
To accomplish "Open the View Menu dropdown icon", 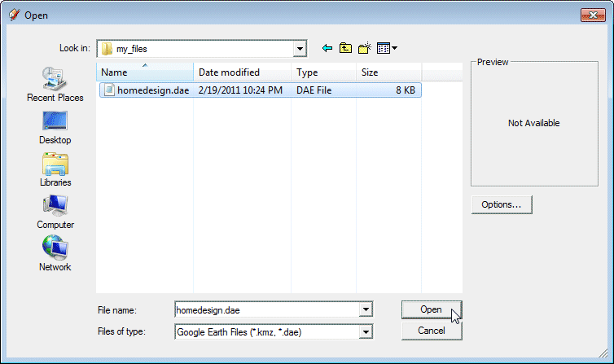I will pyautogui.click(x=387, y=48).
